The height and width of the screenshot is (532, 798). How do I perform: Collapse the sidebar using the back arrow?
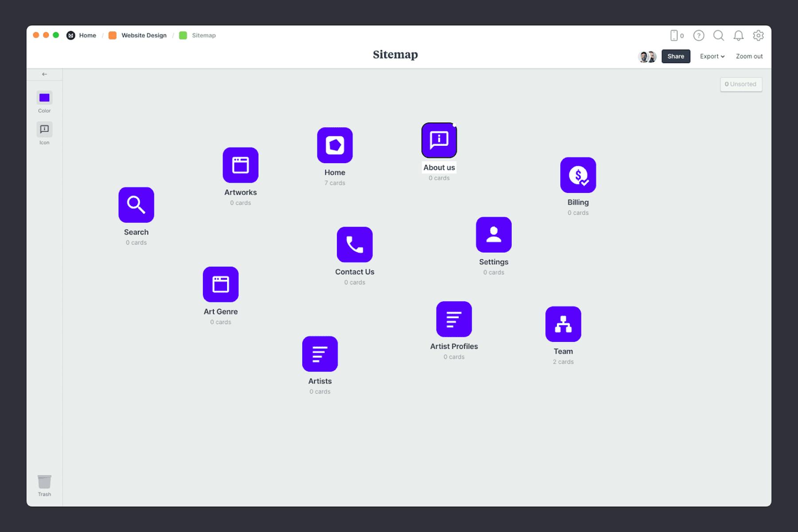[x=44, y=74]
